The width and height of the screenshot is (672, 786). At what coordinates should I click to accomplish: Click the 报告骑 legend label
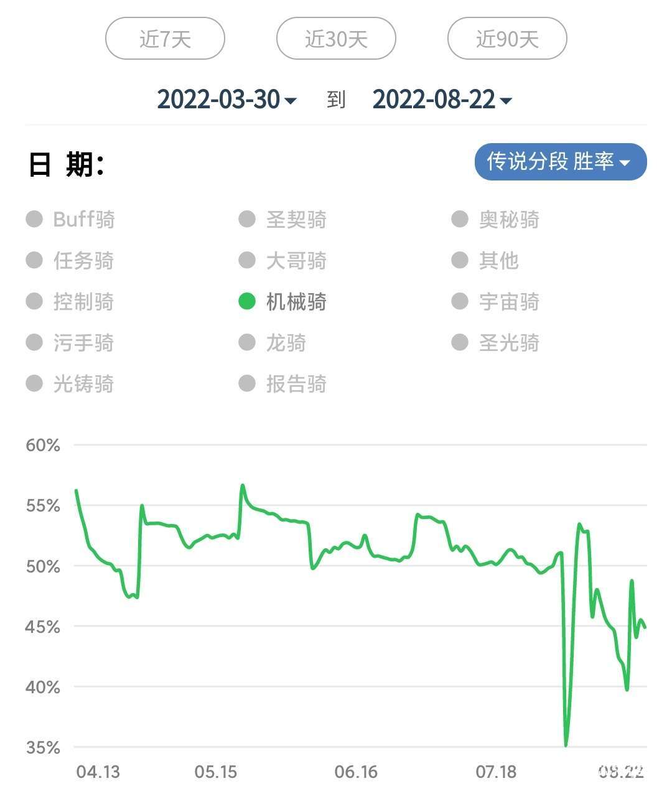click(x=296, y=384)
